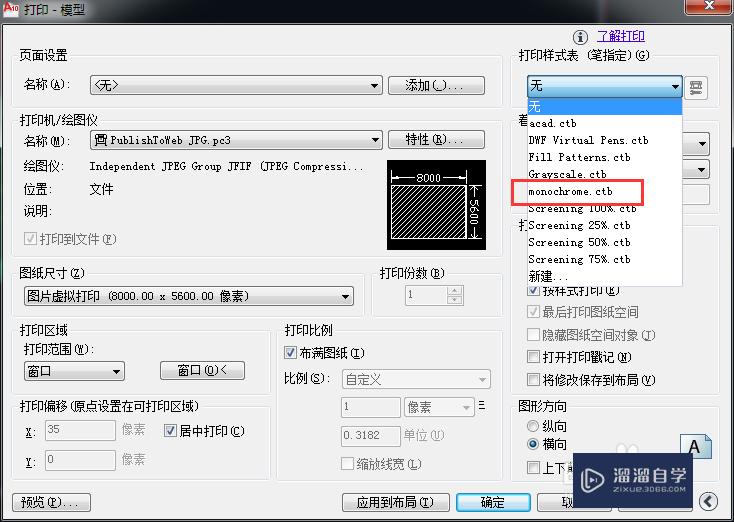Choose Screening 25%.ctb style

point(604,225)
